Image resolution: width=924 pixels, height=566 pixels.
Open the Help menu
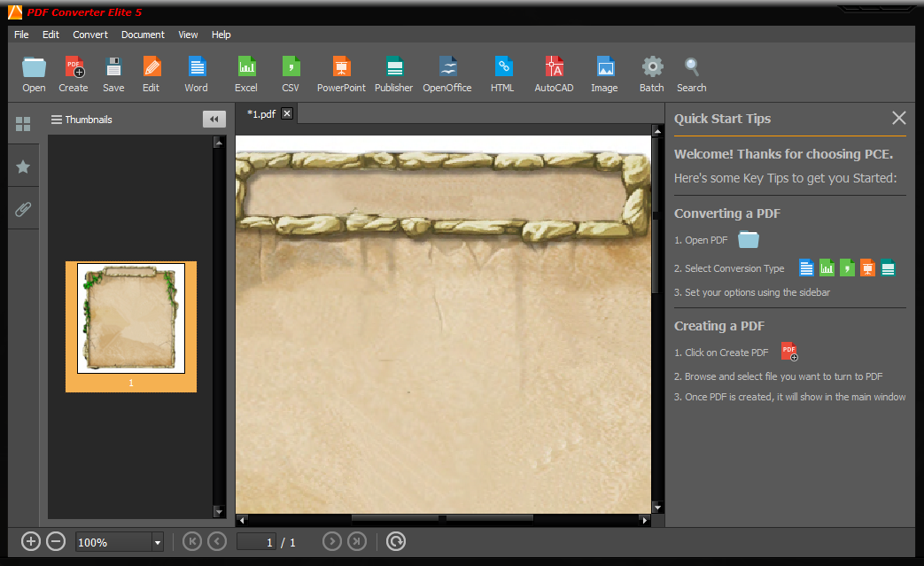221,35
